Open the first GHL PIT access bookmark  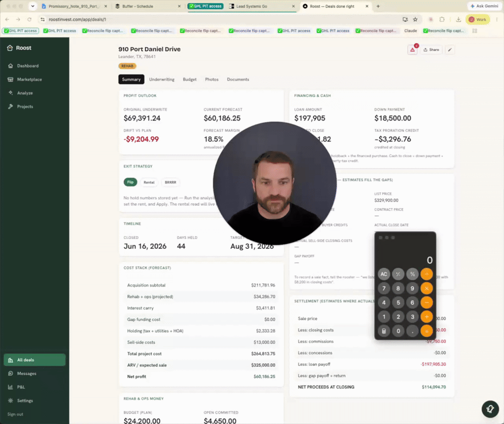click(x=21, y=31)
